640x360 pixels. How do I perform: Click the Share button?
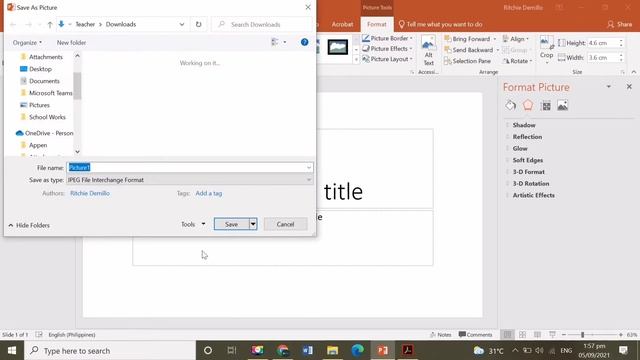coord(619,24)
